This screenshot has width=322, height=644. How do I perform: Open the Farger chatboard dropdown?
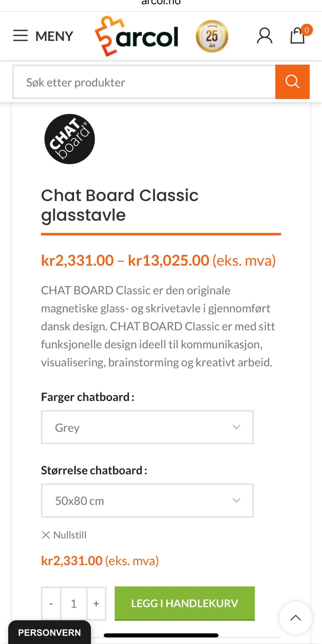147,427
